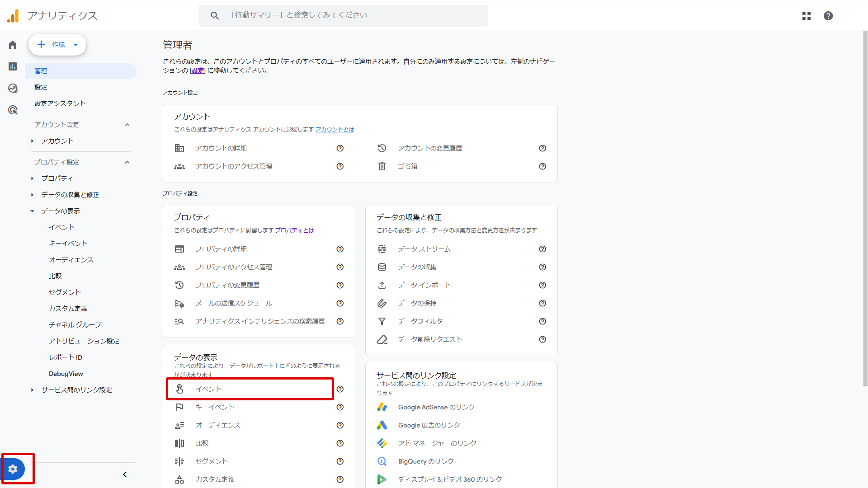The height and width of the screenshot is (488, 868).
Task: Click the admin gear icon at bottom left
Action: tap(13, 469)
